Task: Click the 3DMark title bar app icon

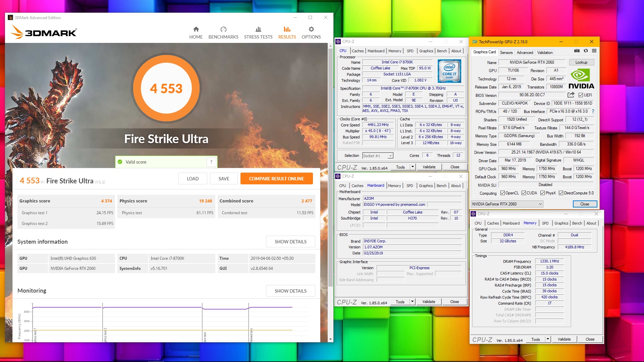Action: point(10,18)
